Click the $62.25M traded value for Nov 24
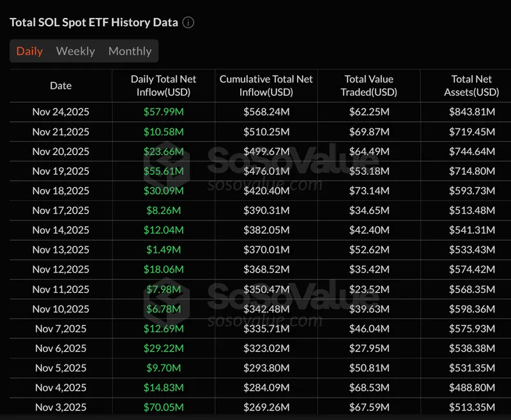The image size is (511, 420). (x=369, y=112)
